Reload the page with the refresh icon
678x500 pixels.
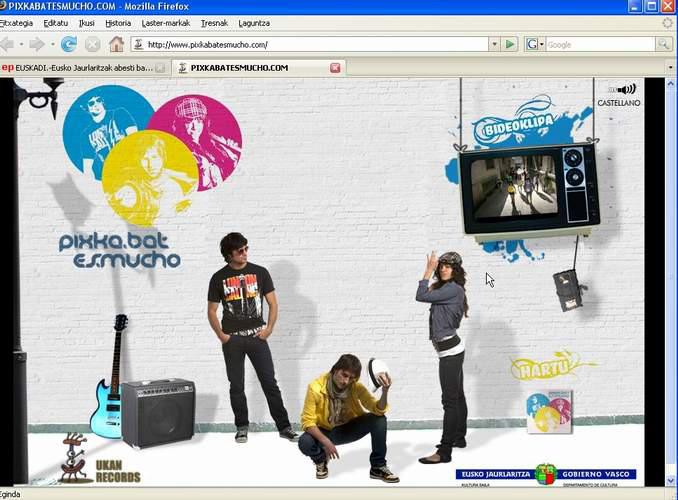pyautogui.click(x=68, y=44)
